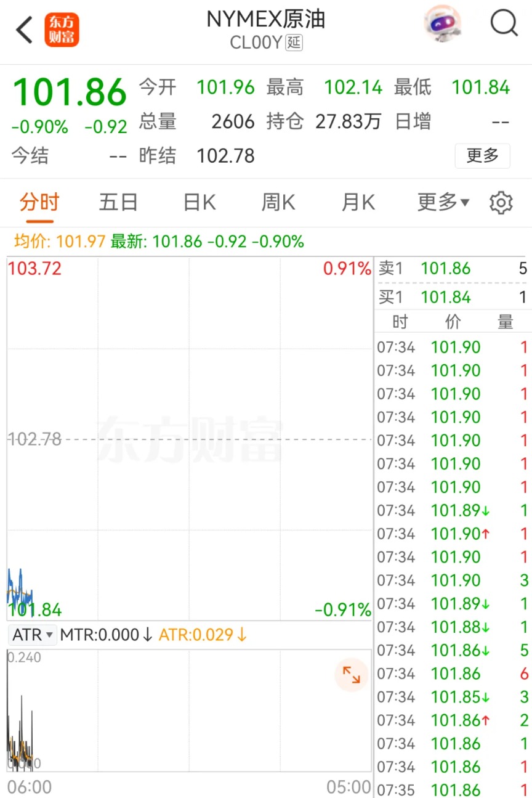This screenshot has width=532, height=798.
Task: Tap the 05:00 time axis label
Action: click(x=349, y=787)
